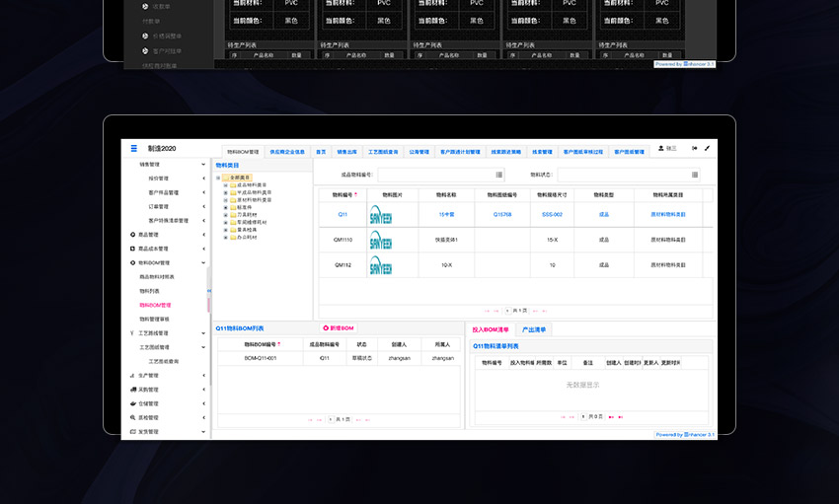This screenshot has width=839, height=504.
Task: Open the 张三 user profile icon
Action: point(660,148)
